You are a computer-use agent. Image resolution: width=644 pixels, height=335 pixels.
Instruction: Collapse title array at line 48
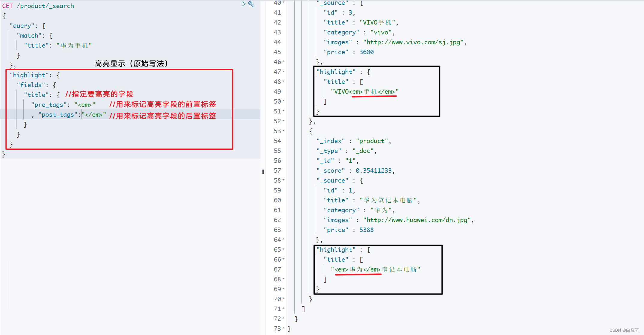coord(283,81)
